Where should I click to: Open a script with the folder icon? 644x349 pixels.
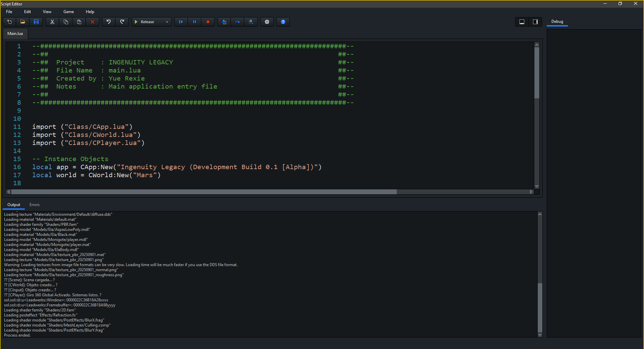click(x=23, y=22)
